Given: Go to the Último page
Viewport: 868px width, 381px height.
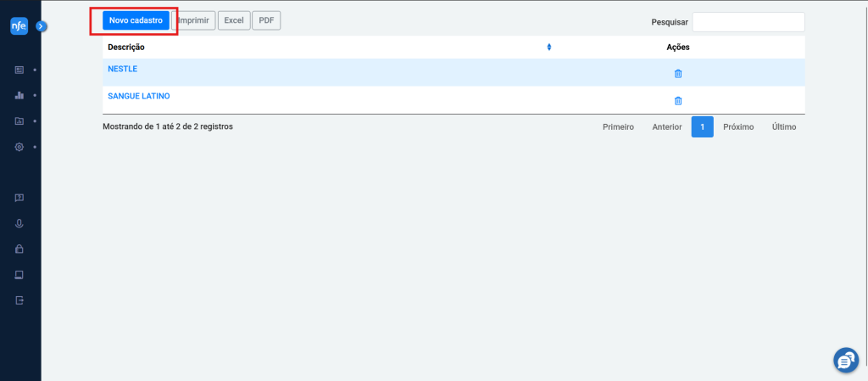Looking at the screenshot, I should point(784,126).
